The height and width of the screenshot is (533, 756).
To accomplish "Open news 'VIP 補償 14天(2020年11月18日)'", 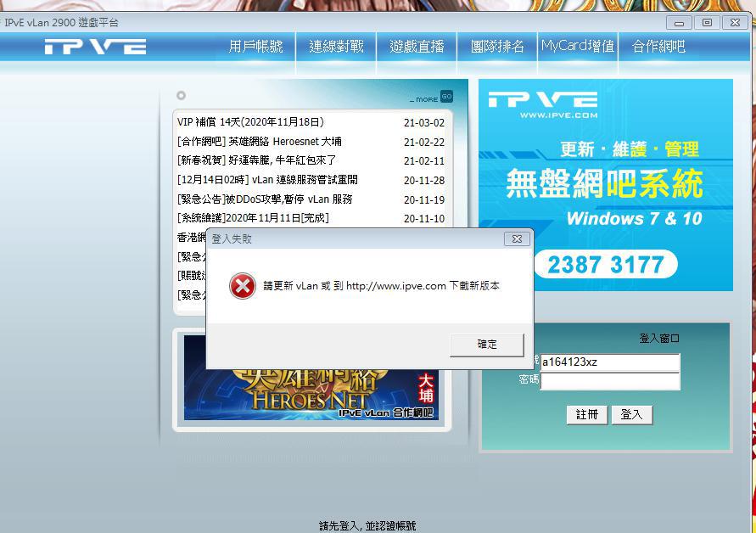I will pos(250,122).
